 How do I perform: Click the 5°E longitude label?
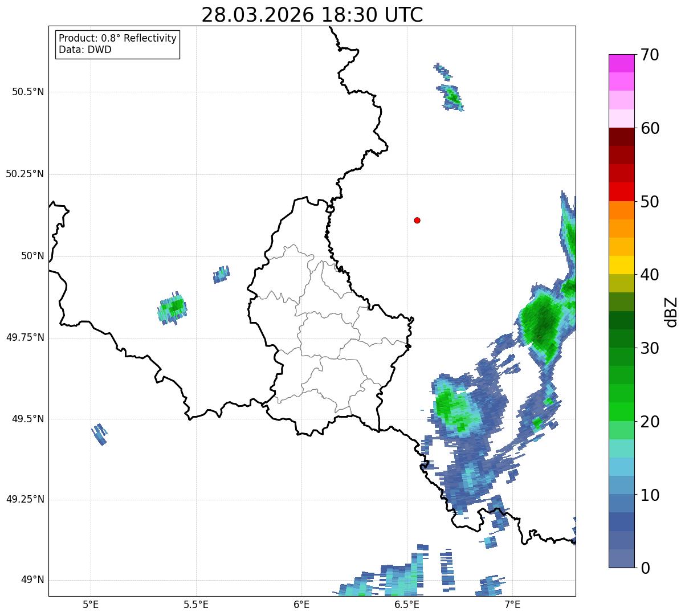[91, 604]
